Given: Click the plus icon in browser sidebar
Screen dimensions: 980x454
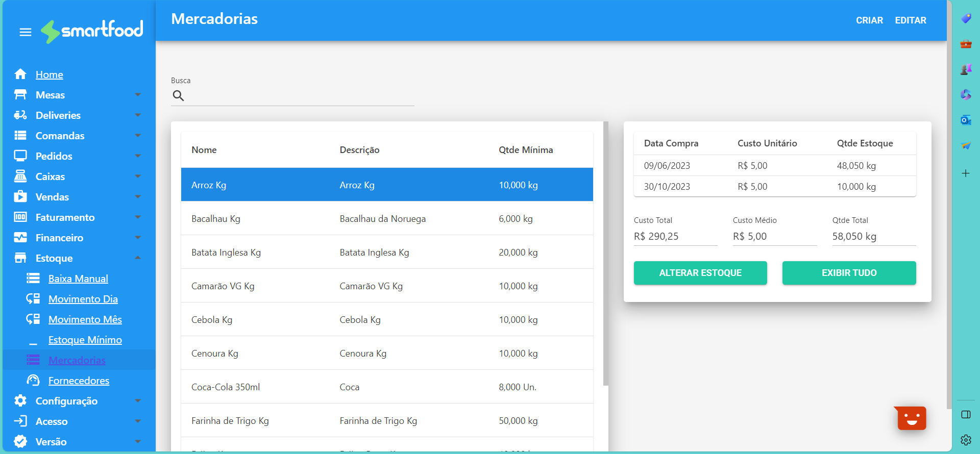Looking at the screenshot, I should pos(966,173).
